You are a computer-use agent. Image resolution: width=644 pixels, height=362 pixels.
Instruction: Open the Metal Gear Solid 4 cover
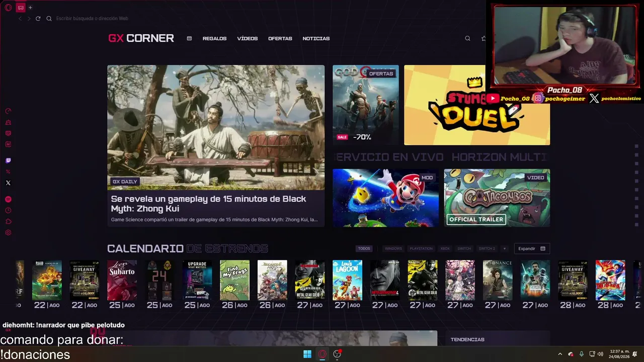click(x=385, y=280)
